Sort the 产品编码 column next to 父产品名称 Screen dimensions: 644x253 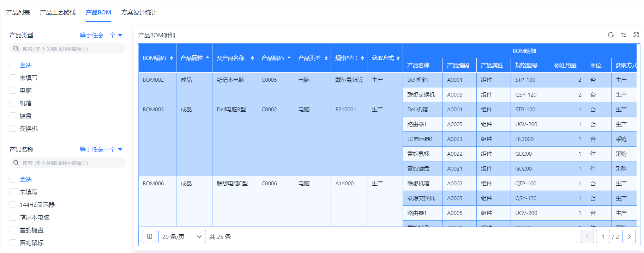(289, 57)
